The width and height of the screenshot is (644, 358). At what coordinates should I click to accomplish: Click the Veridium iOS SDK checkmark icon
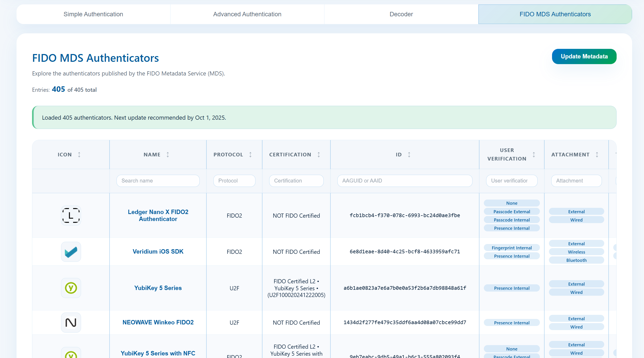[x=71, y=252]
